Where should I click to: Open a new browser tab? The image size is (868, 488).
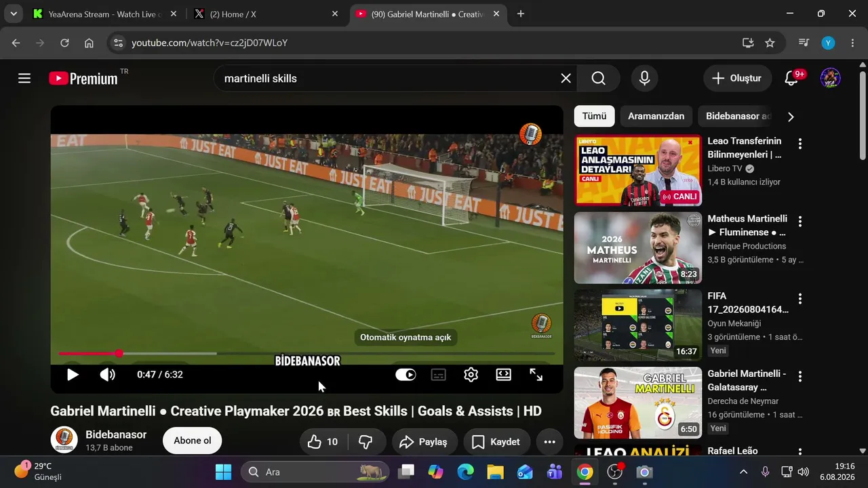(521, 14)
